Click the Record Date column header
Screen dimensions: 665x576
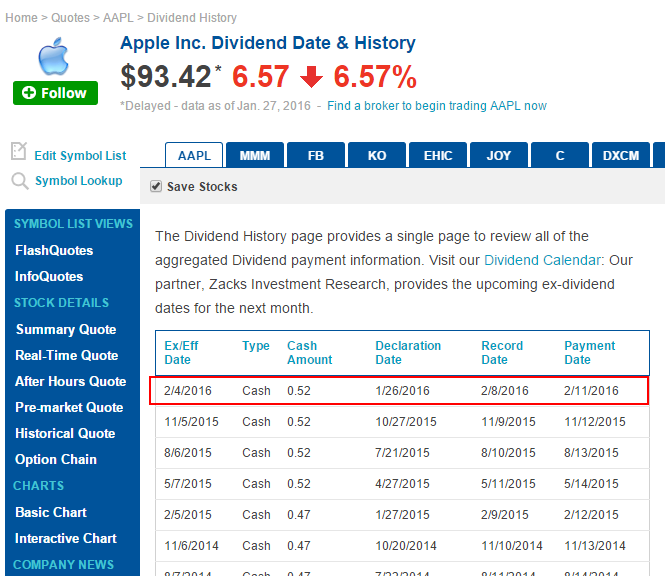click(x=502, y=352)
